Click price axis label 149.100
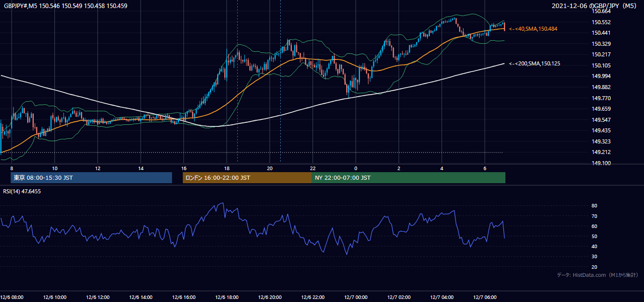Image resolution: width=644 pixels, height=302 pixels. click(601, 163)
